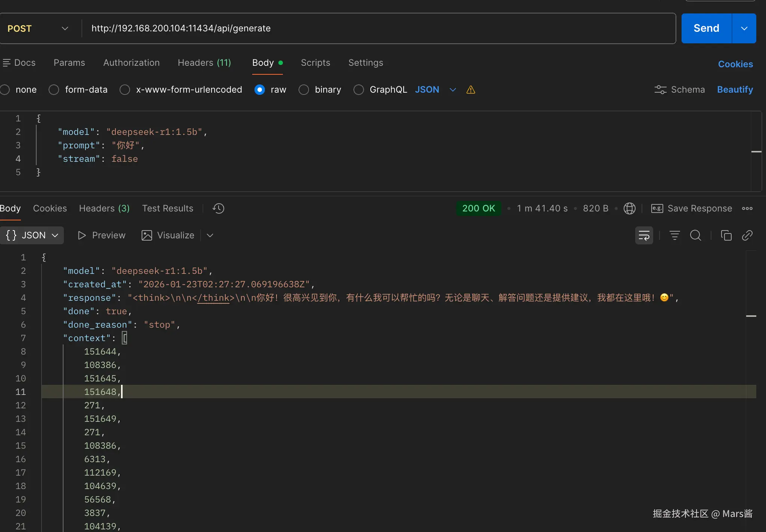
Task: Open the POST method dropdown
Action: tap(37, 28)
